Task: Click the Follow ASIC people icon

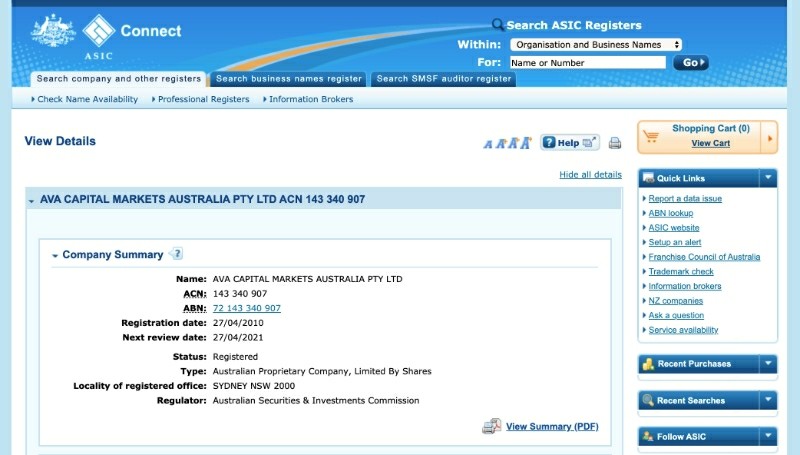Action: [x=648, y=436]
